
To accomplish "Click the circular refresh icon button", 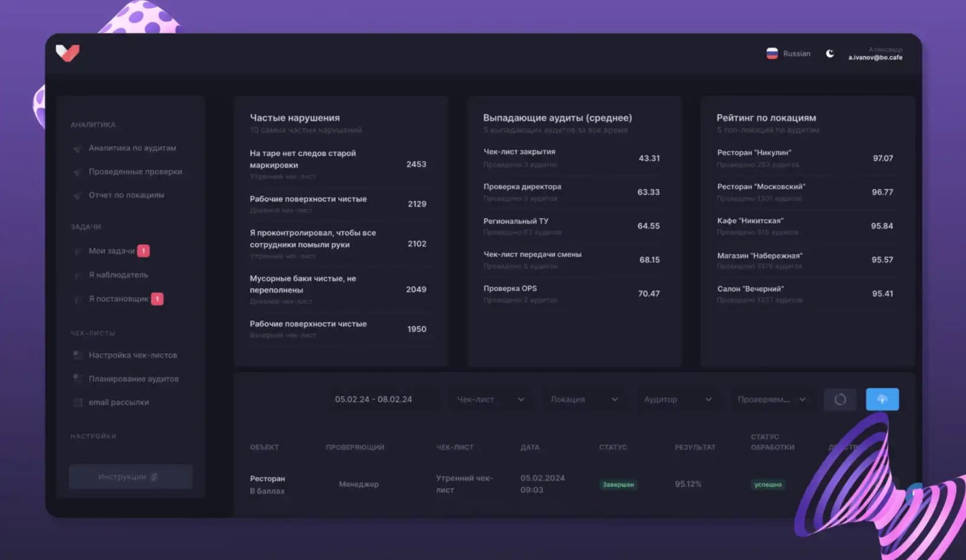I will 840,399.
